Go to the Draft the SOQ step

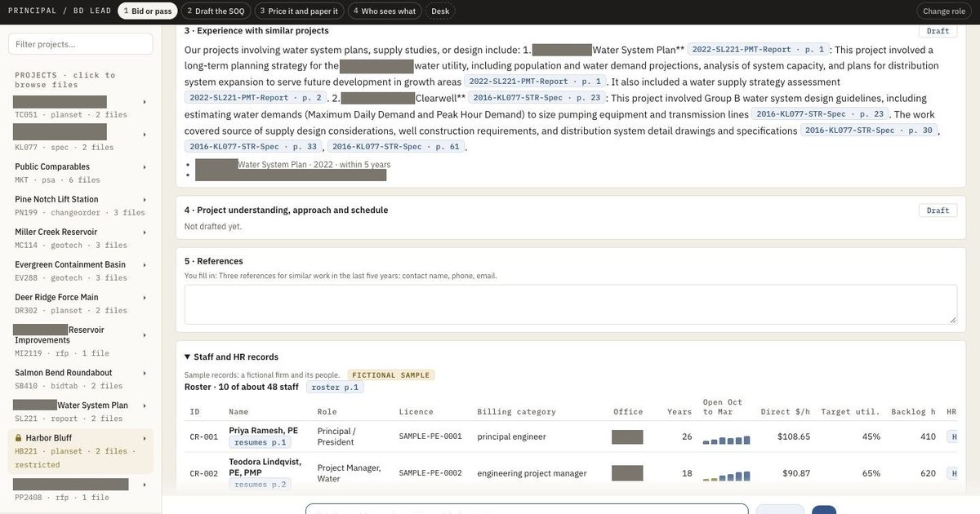click(x=216, y=11)
